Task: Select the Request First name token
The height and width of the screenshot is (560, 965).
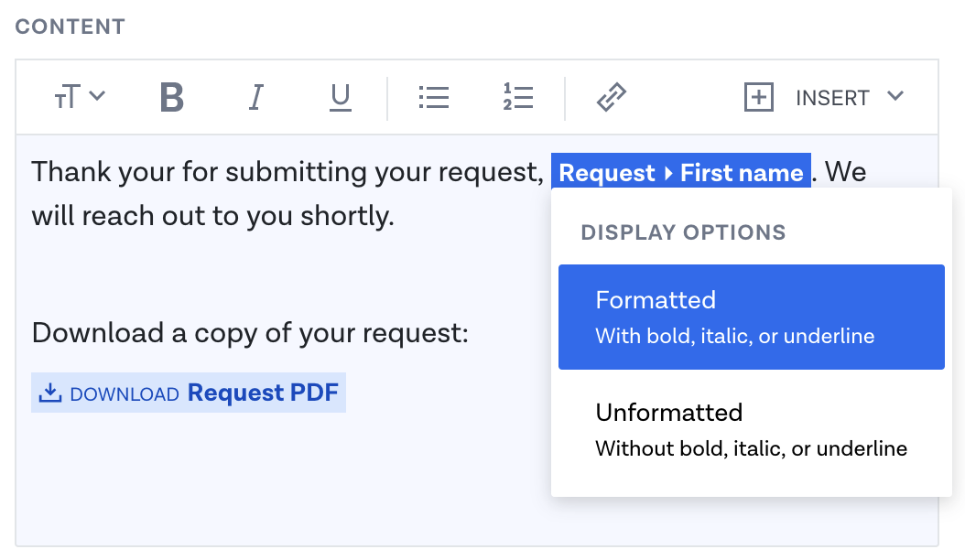Action: pos(680,173)
